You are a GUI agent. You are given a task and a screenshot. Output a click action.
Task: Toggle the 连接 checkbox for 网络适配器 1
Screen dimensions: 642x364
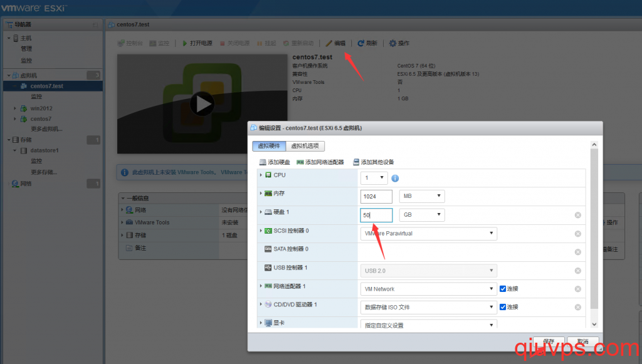(x=503, y=289)
